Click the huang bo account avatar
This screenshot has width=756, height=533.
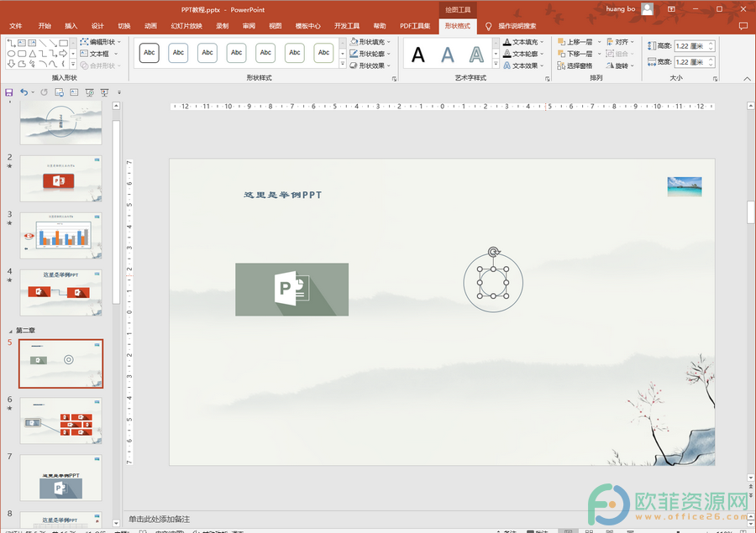tap(648, 9)
